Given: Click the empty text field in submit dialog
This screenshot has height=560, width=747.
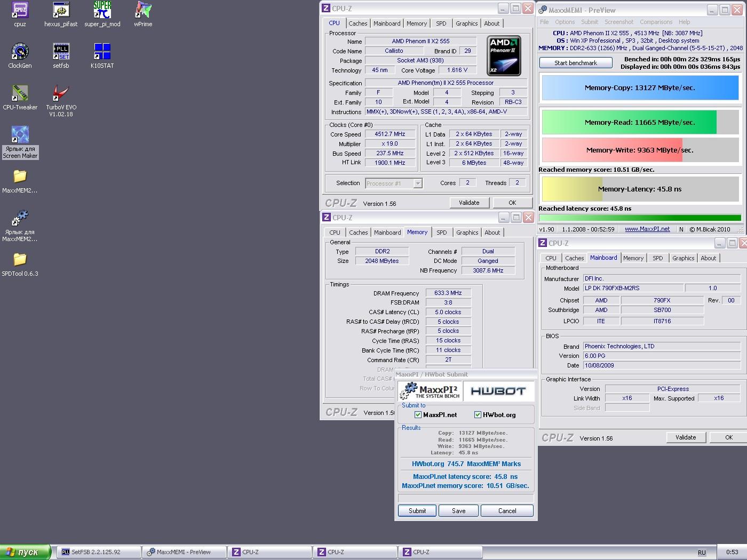Looking at the screenshot, I should 466,498.
